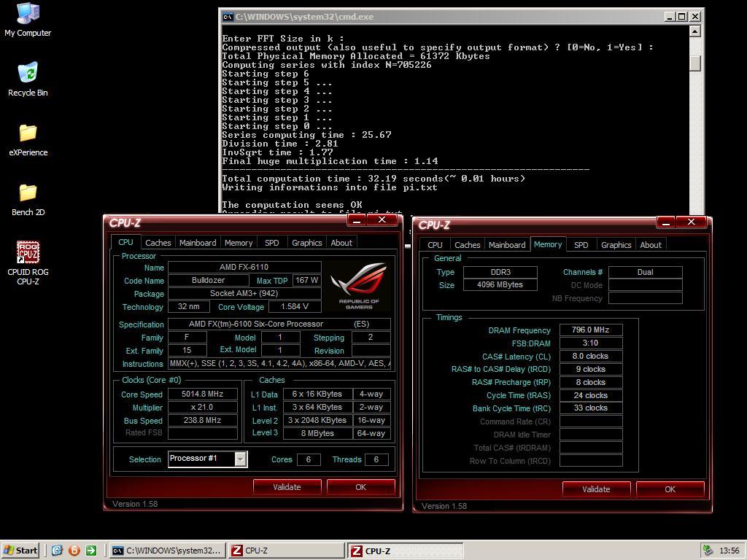Click orange quick launch icon in taskbar
747x560 pixels.
point(74,551)
